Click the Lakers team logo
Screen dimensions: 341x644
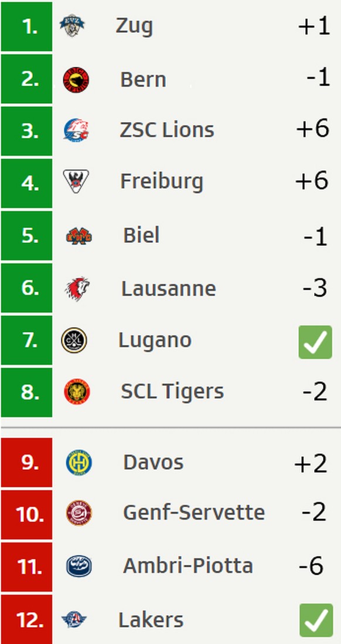click(74, 619)
